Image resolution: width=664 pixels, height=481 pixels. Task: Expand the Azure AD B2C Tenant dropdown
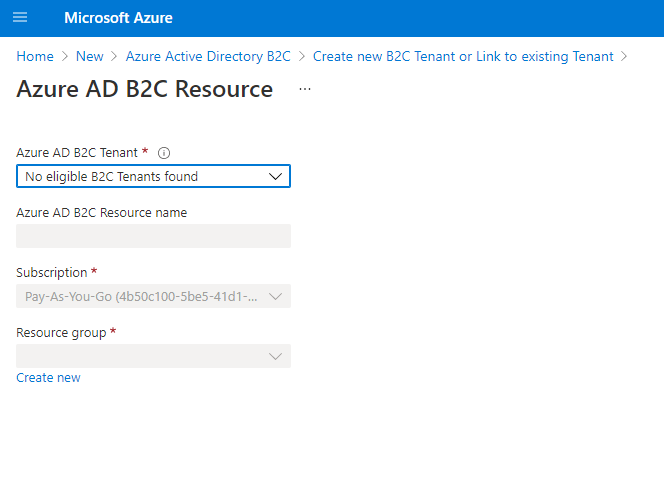(x=153, y=177)
